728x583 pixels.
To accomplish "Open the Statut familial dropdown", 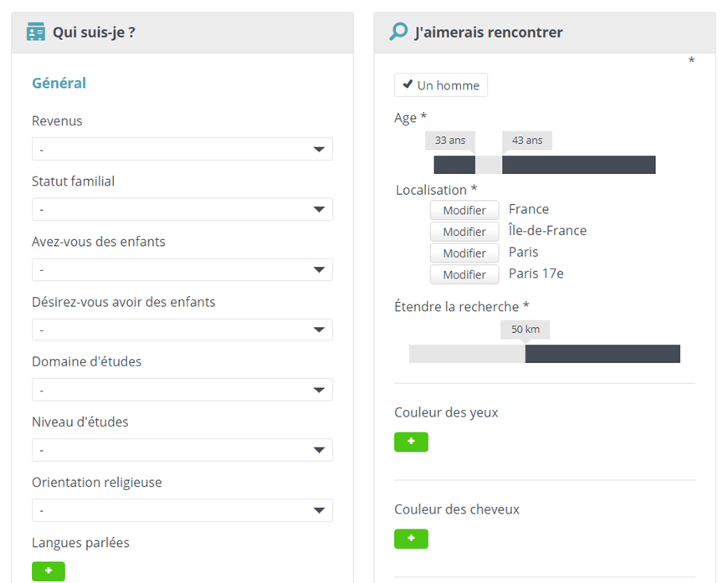I will coord(182,209).
